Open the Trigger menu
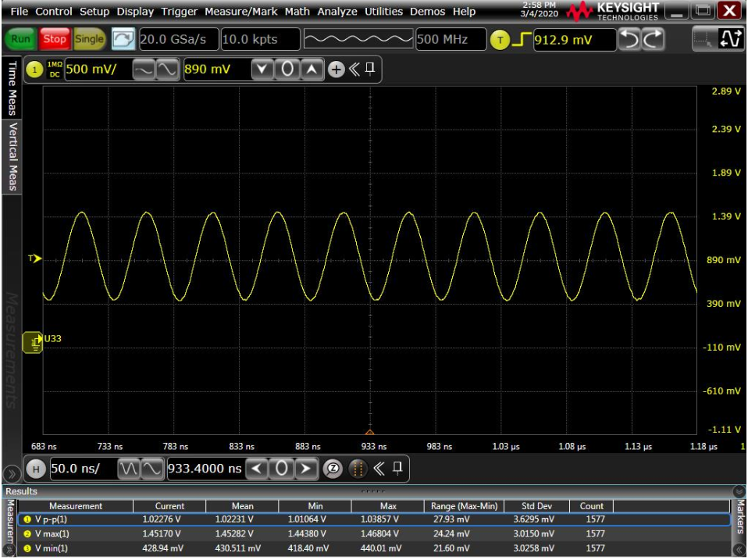Screen dimensions: 748x560 tap(179, 12)
